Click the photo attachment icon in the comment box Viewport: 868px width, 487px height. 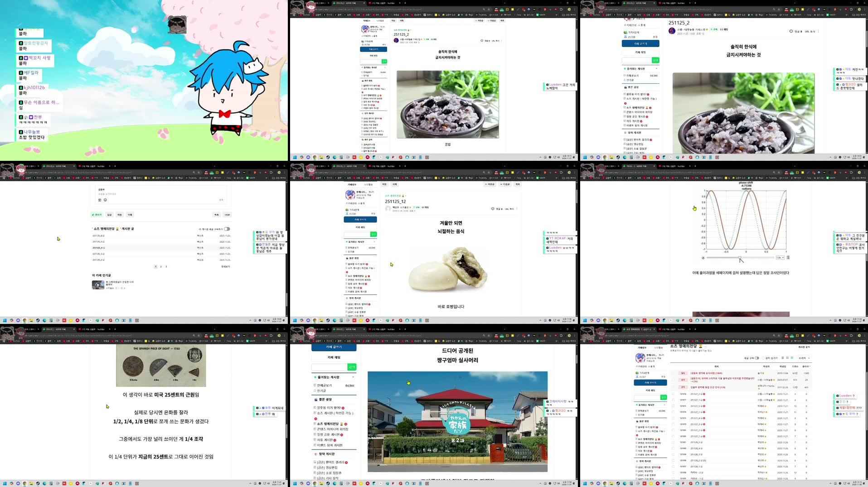click(100, 200)
